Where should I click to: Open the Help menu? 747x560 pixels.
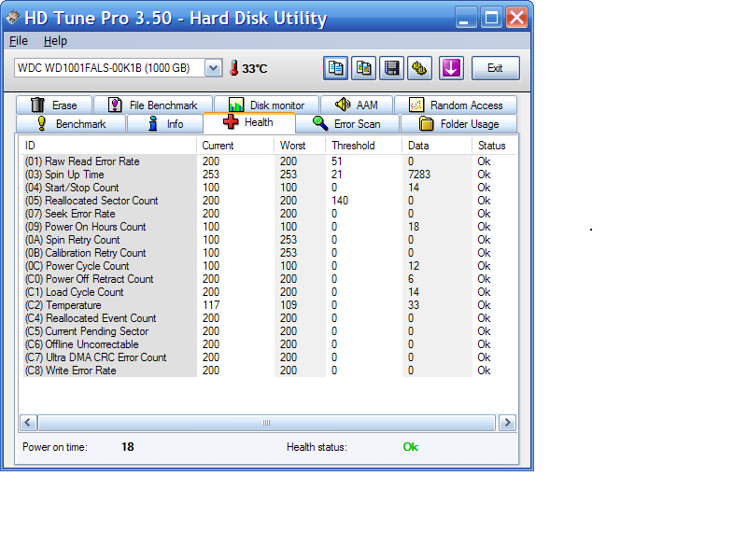pyautogui.click(x=55, y=41)
